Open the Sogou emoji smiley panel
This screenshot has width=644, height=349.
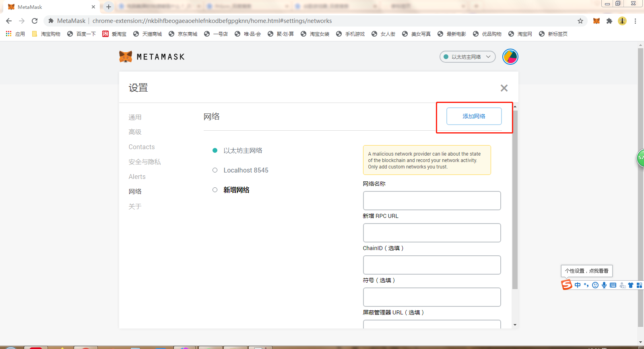click(595, 285)
